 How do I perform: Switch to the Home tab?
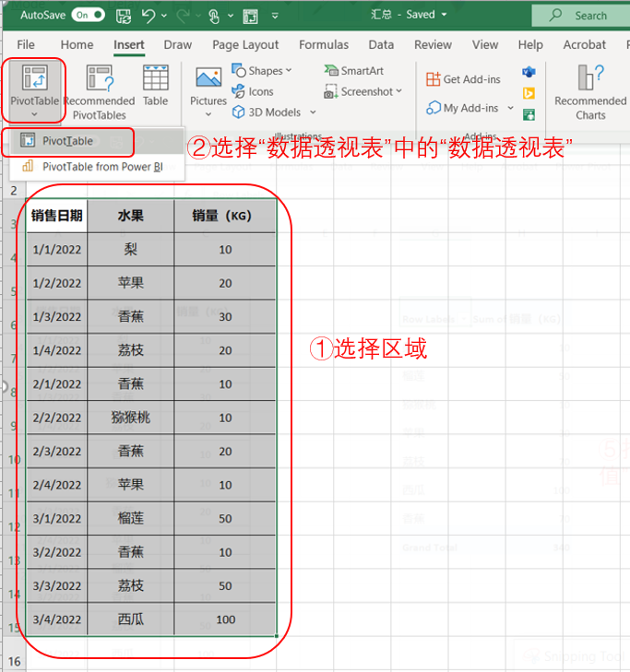pos(77,44)
